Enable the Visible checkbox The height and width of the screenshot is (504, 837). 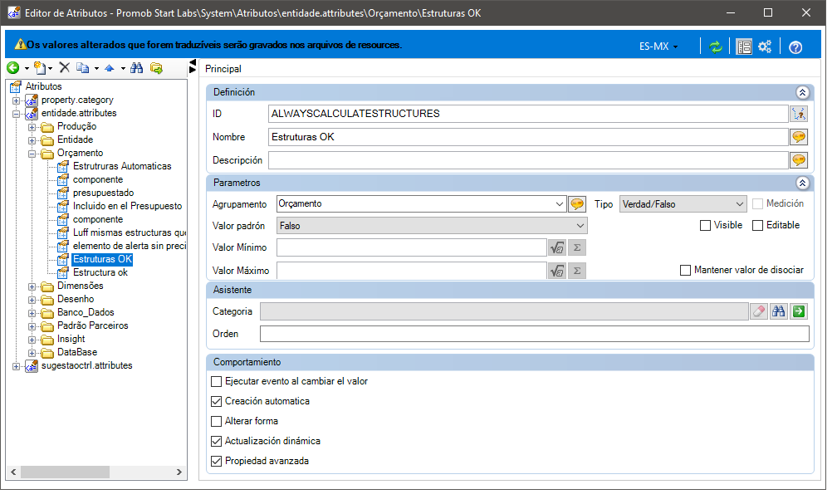coord(705,225)
